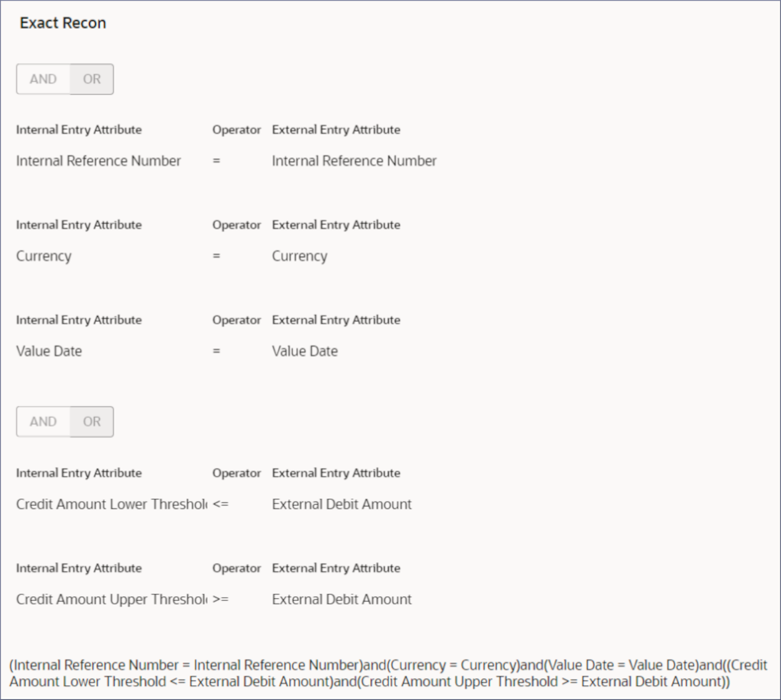This screenshot has width=781, height=700.
Task: Click the '=' operator in the Currency row
Action: (216, 256)
